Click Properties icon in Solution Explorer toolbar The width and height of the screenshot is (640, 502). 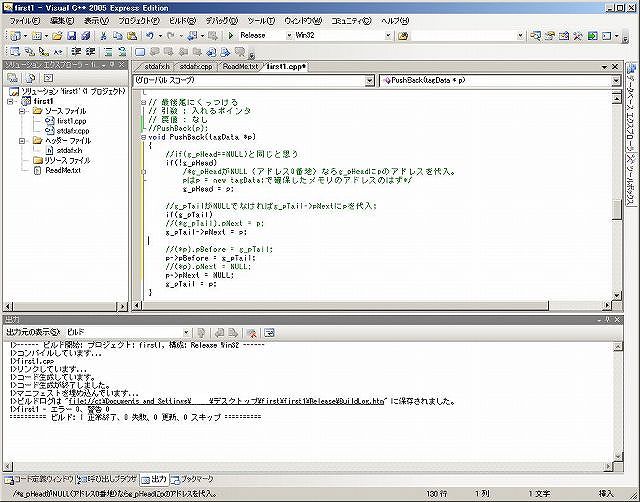point(12,78)
